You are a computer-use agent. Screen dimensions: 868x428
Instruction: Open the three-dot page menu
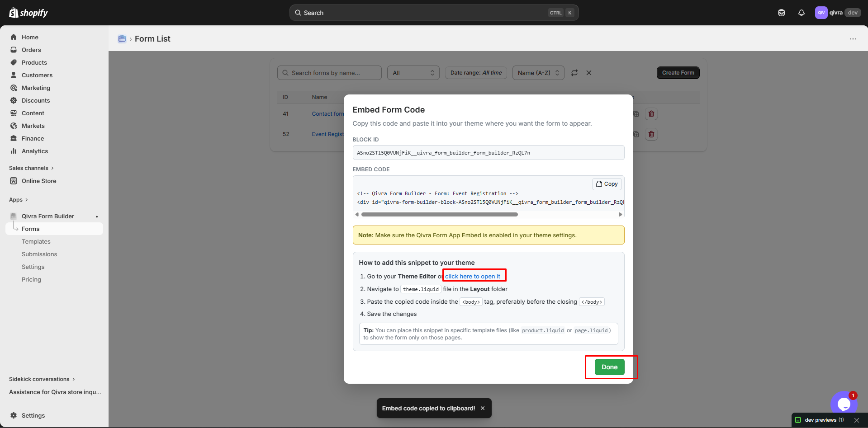coord(853,39)
